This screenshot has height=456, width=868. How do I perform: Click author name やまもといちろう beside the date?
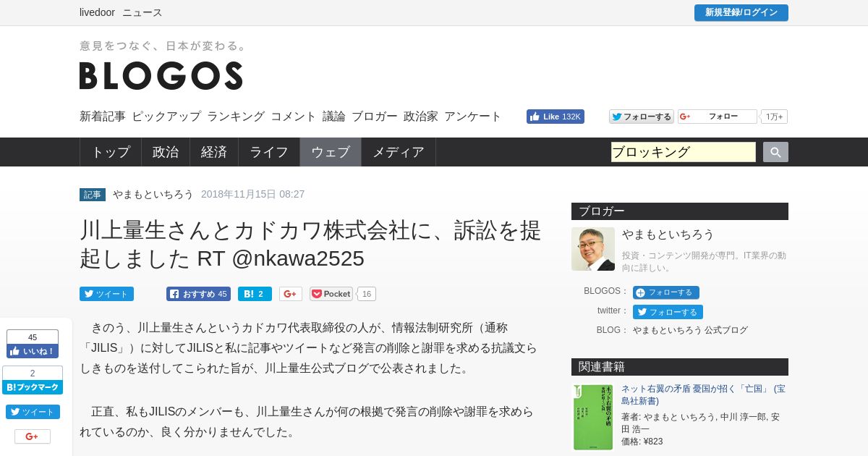pyautogui.click(x=153, y=194)
